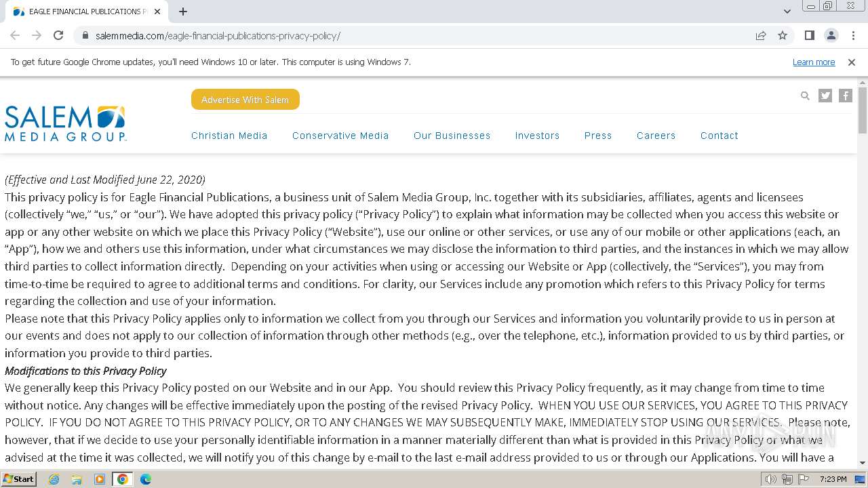The width and height of the screenshot is (868, 488).
Task: Visit Salem's Facebook page icon
Action: (846, 96)
